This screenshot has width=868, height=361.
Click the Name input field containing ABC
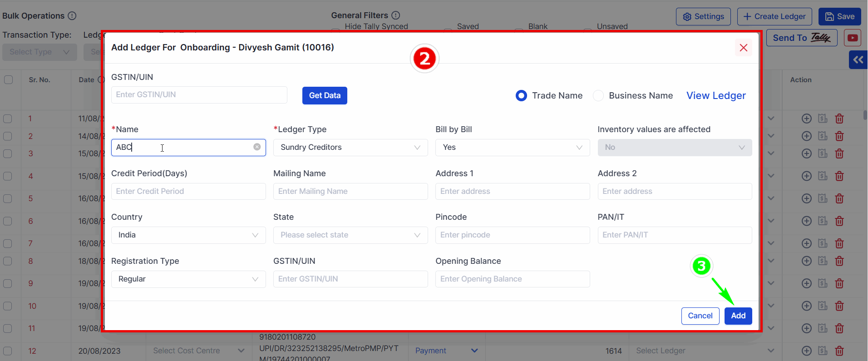coord(188,147)
